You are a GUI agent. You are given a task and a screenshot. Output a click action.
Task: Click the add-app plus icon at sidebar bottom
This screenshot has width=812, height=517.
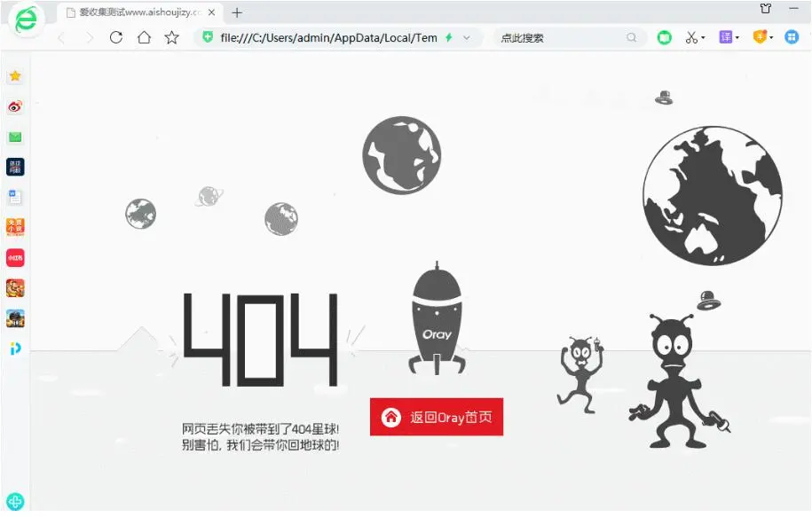pos(15,501)
